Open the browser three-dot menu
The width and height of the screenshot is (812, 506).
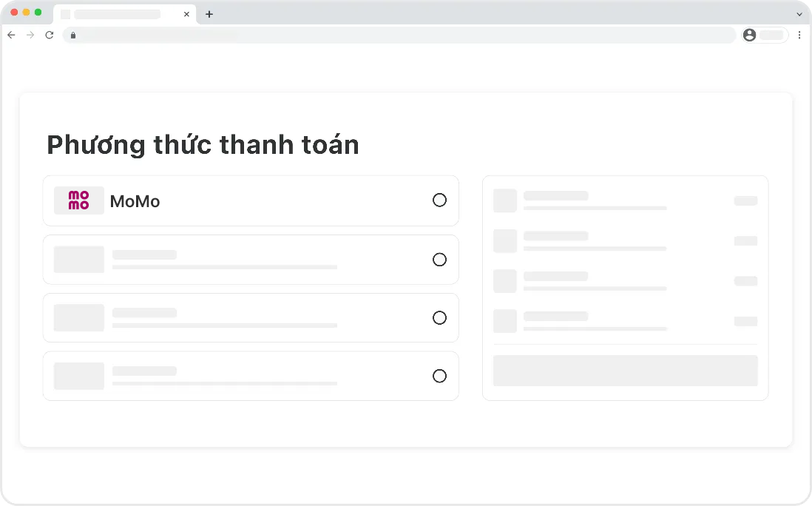[799, 35]
